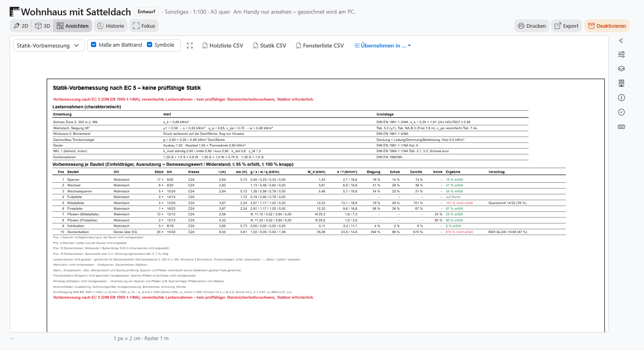
Task: Activate the Fokus mode button
Action: click(x=144, y=26)
